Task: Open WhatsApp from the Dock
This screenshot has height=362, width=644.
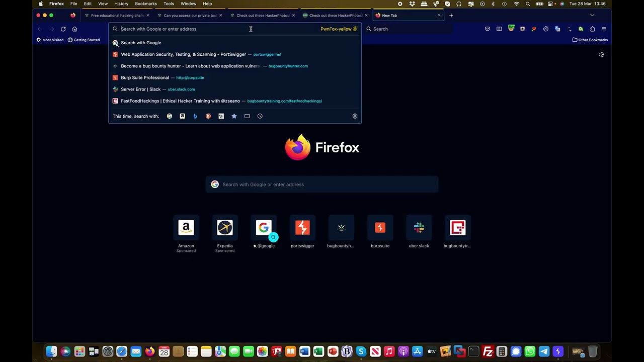Action: click(x=530, y=351)
